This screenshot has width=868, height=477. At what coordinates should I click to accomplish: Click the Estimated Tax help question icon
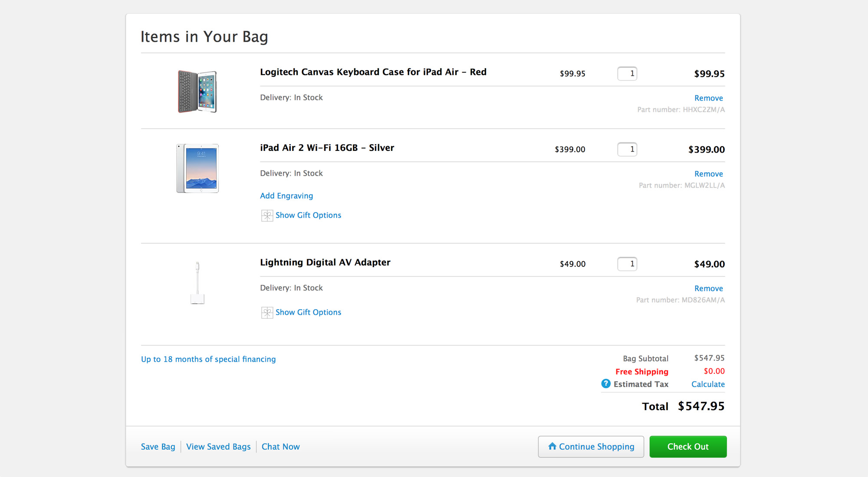pyautogui.click(x=606, y=384)
